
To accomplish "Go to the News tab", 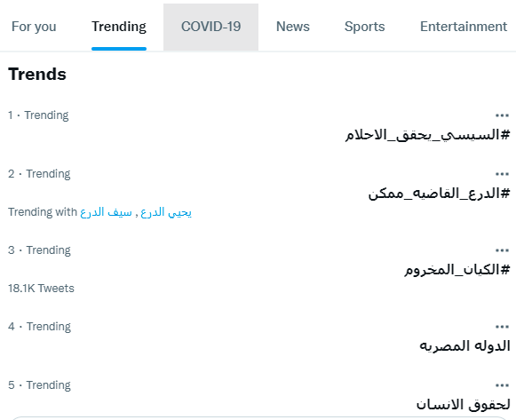I will [x=293, y=27].
